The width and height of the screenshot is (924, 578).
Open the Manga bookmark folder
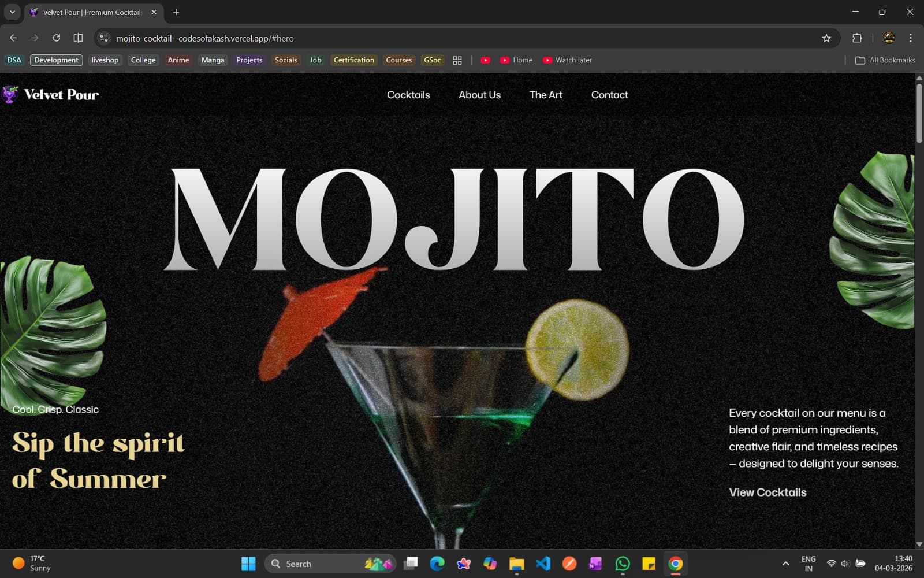tap(213, 60)
